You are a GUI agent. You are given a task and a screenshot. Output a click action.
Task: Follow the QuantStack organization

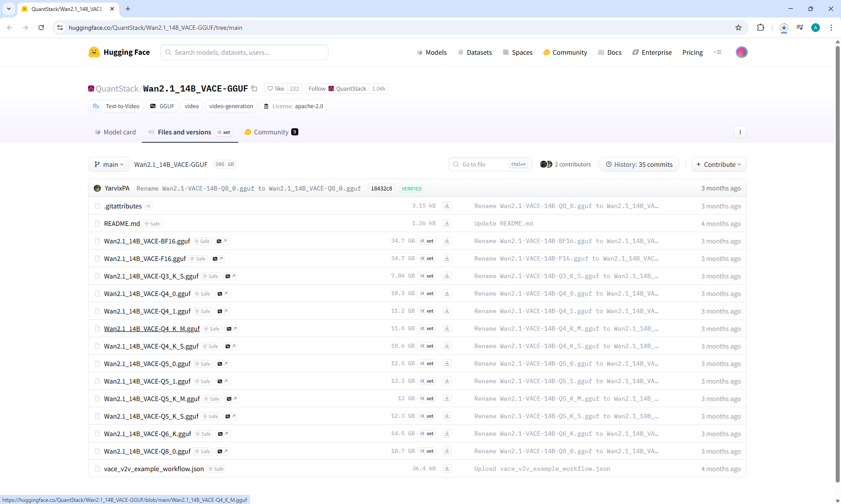317,88
